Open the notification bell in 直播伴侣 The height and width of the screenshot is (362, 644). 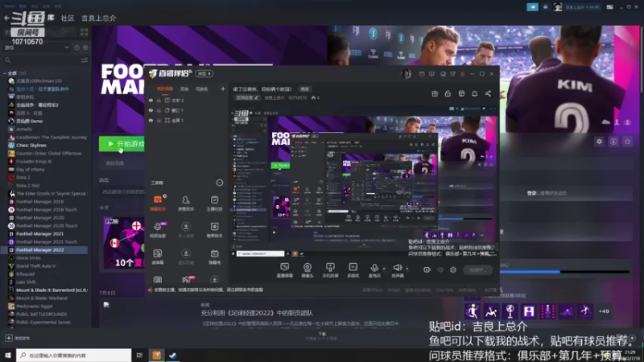(474, 93)
